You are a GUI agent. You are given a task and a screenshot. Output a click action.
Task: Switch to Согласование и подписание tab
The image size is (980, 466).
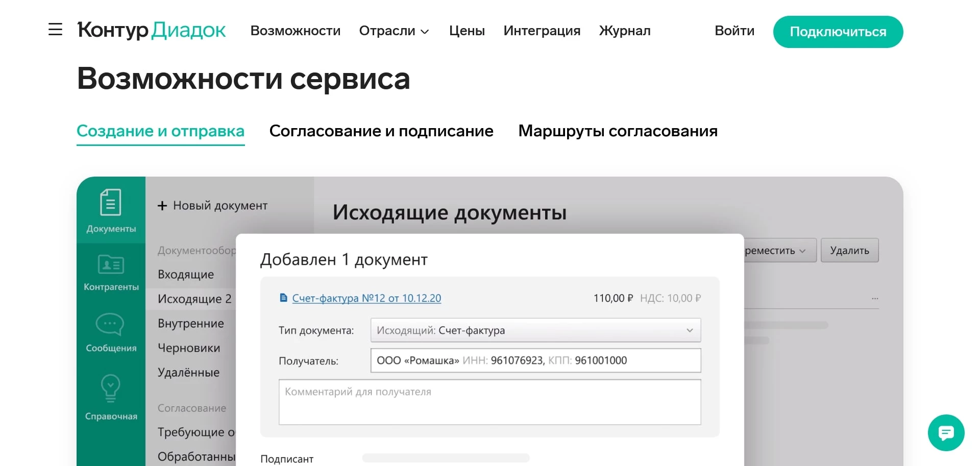coord(381,131)
